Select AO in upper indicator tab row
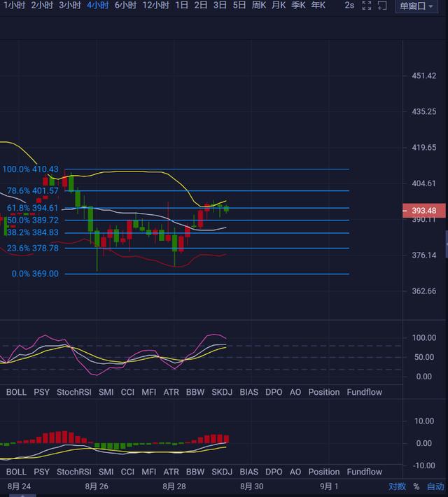 (295, 392)
